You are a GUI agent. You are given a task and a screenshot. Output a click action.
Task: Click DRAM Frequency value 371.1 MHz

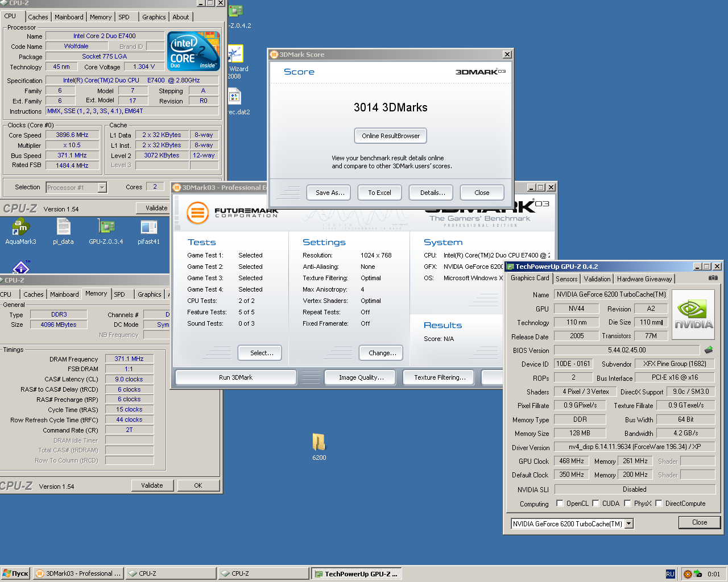[x=129, y=359]
